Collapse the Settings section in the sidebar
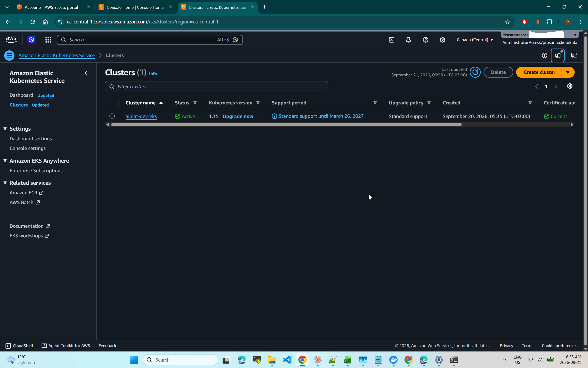 pos(5,129)
